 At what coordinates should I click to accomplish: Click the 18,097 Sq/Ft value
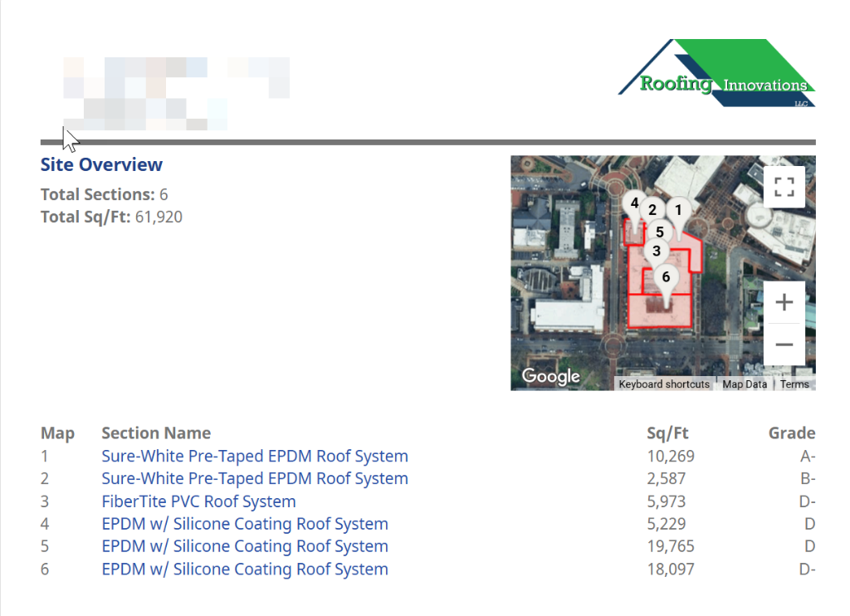click(671, 569)
